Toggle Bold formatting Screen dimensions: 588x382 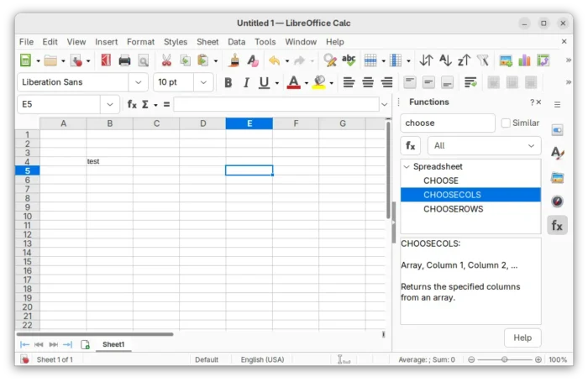pyautogui.click(x=228, y=82)
